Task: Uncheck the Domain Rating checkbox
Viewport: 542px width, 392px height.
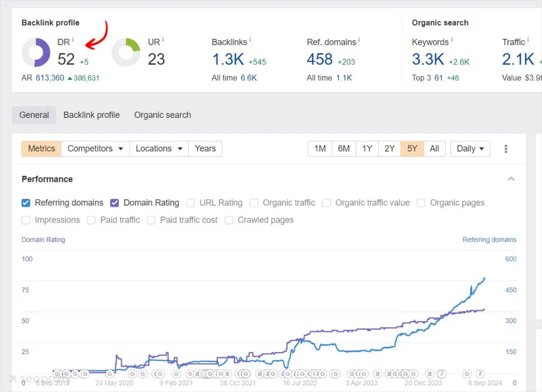Action: pos(115,203)
